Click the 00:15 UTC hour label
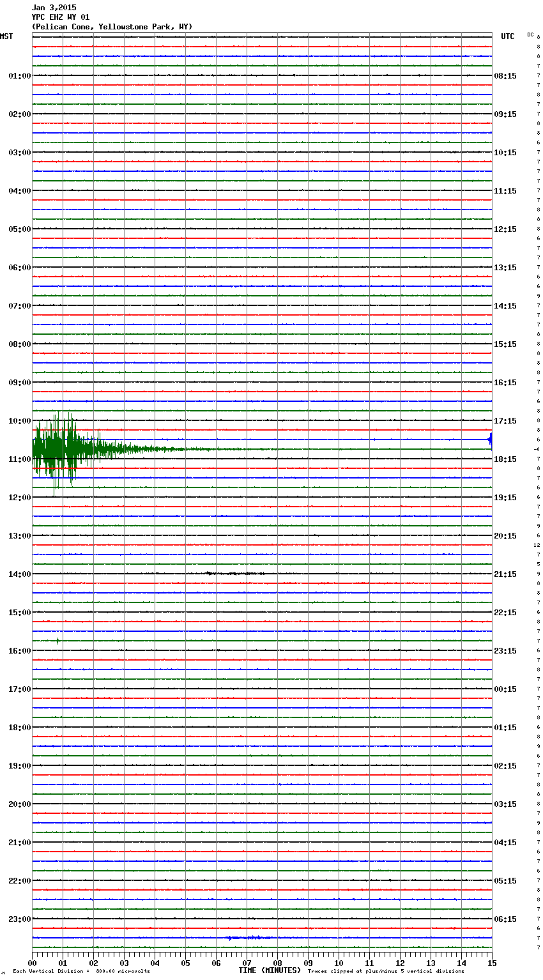The width and height of the screenshot is (543, 980). (505, 689)
